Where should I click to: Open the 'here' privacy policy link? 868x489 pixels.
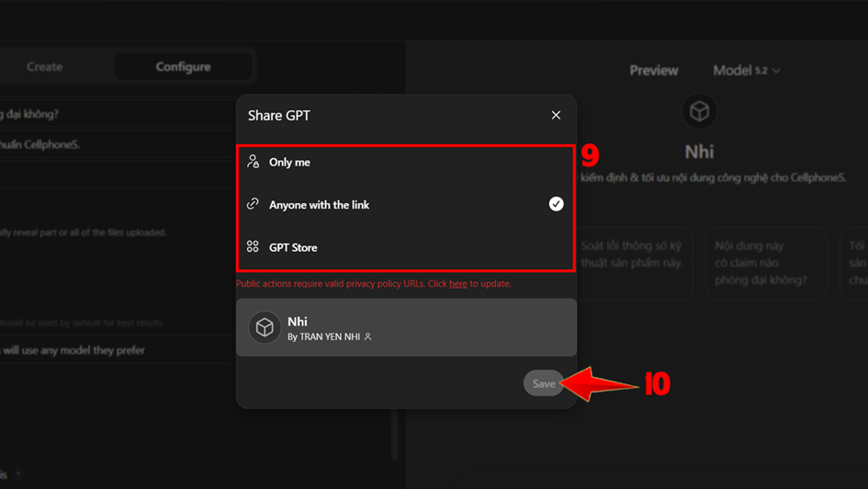pos(457,284)
